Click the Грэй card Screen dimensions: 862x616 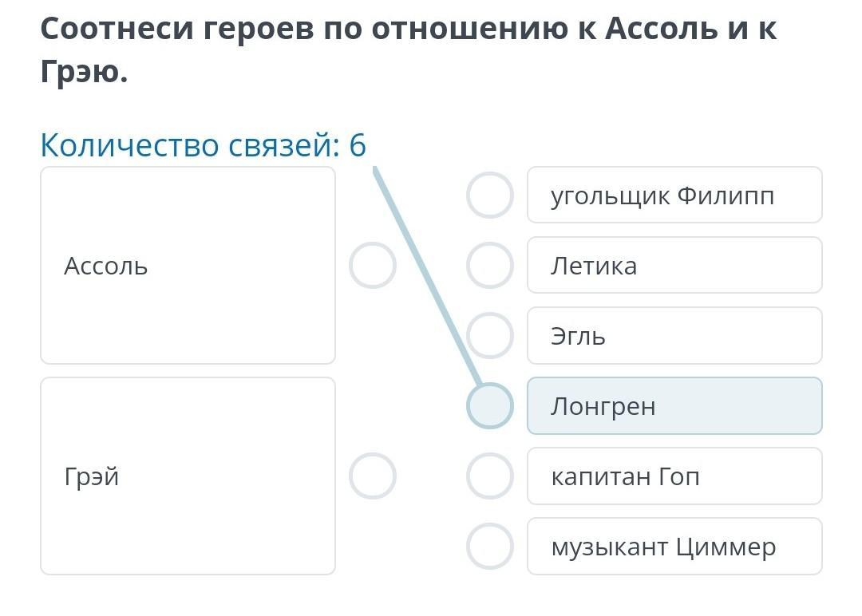(188, 476)
